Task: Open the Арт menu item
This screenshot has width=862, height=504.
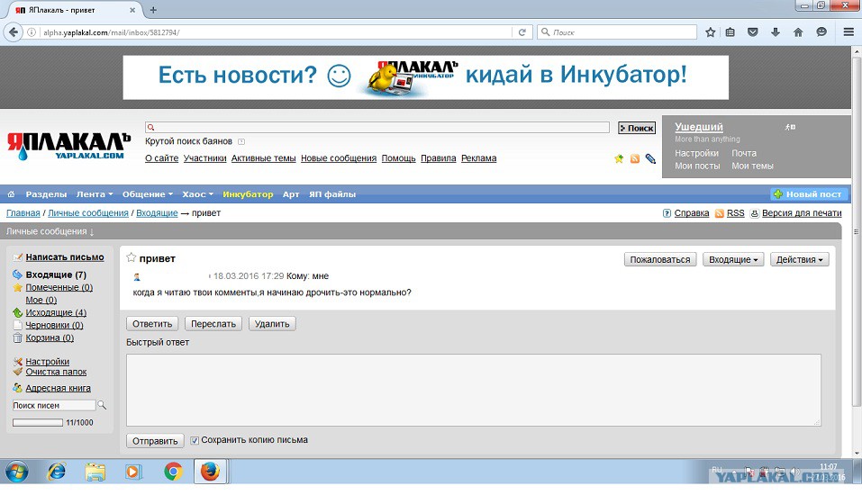Action: (x=291, y=194)
